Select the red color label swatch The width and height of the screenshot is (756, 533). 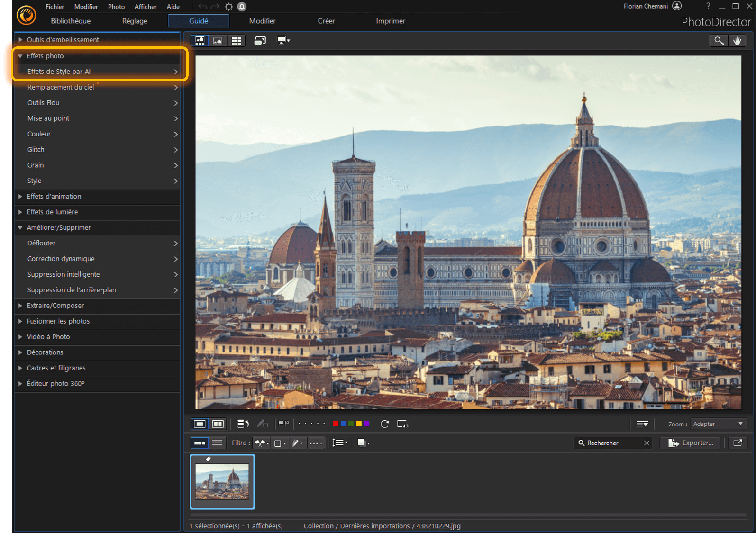click(x=336, y=424)
